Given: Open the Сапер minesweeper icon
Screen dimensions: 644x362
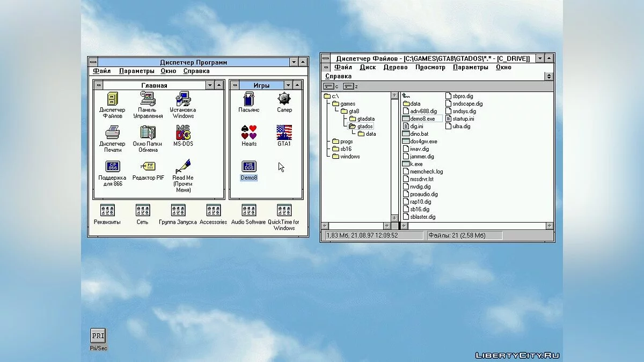Looking at the screenshot, I should (284, 99).
